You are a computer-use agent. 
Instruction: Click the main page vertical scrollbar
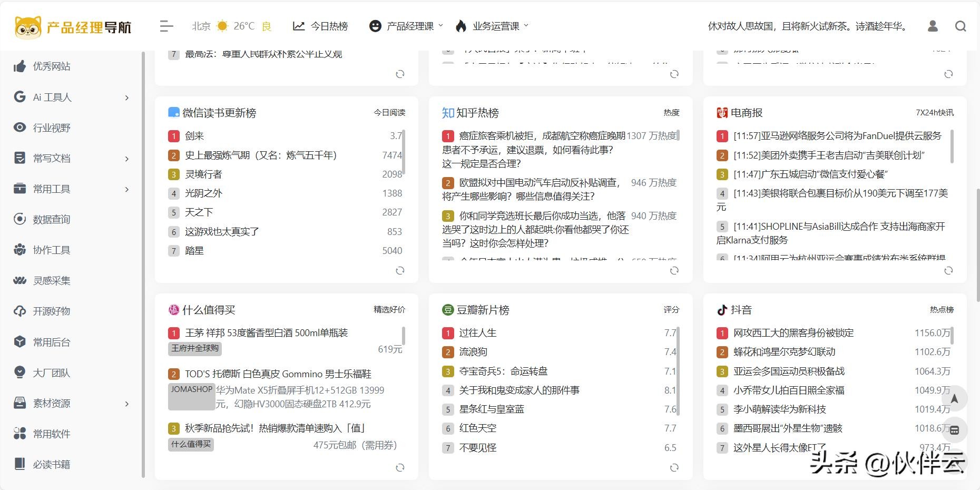click(x=977, y=246)
